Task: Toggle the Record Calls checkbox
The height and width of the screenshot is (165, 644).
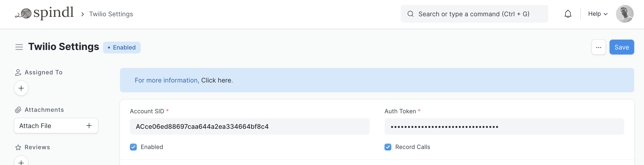Action: tap(388, 147)
